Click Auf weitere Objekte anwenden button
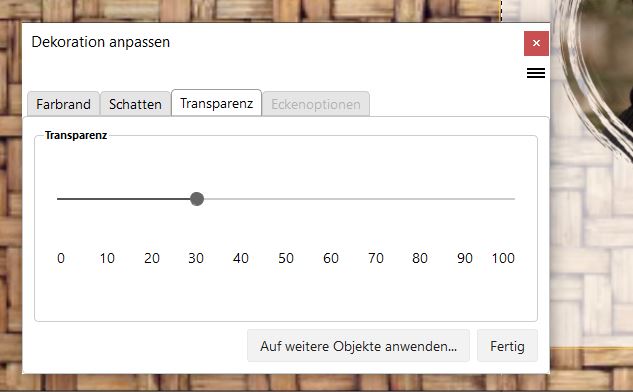 pos(358,346)
